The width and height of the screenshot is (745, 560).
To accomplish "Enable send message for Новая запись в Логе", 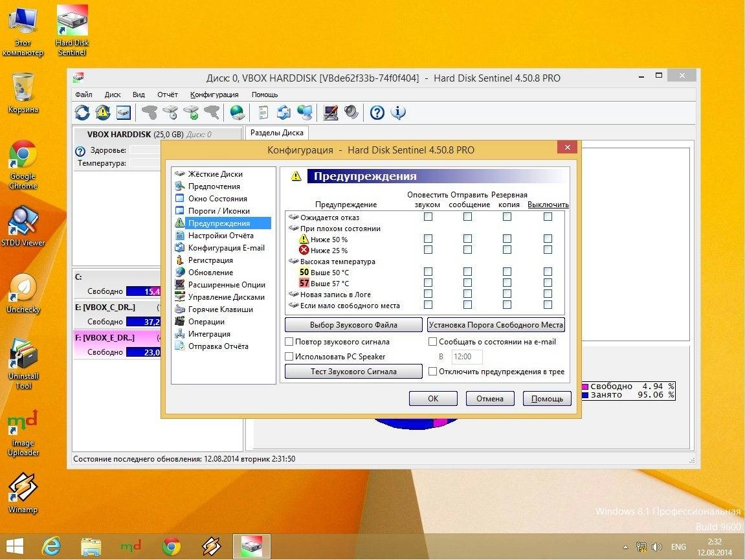I will [467, 294].
